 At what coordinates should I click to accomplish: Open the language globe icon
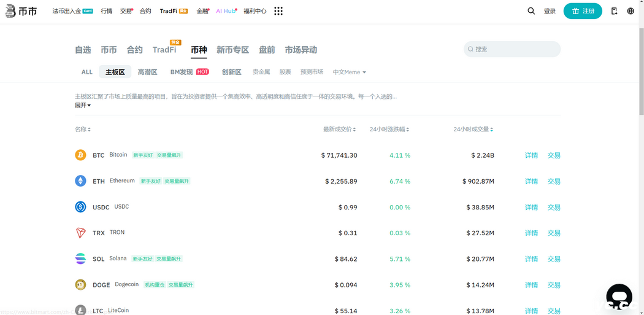tap(631, 11)
